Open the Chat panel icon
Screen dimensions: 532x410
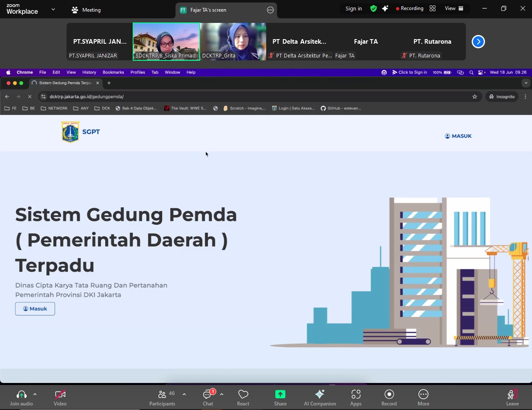pos(208,394)
